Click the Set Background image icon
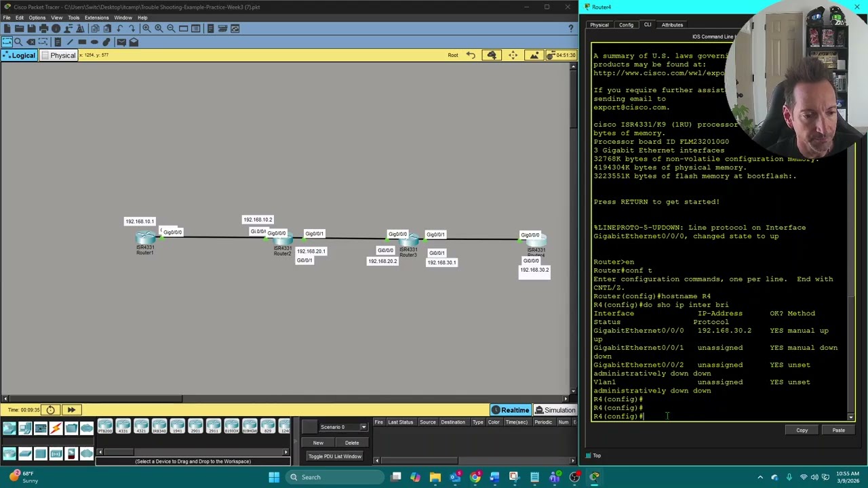Screen dimensions: 868x488 coord(534,55)
